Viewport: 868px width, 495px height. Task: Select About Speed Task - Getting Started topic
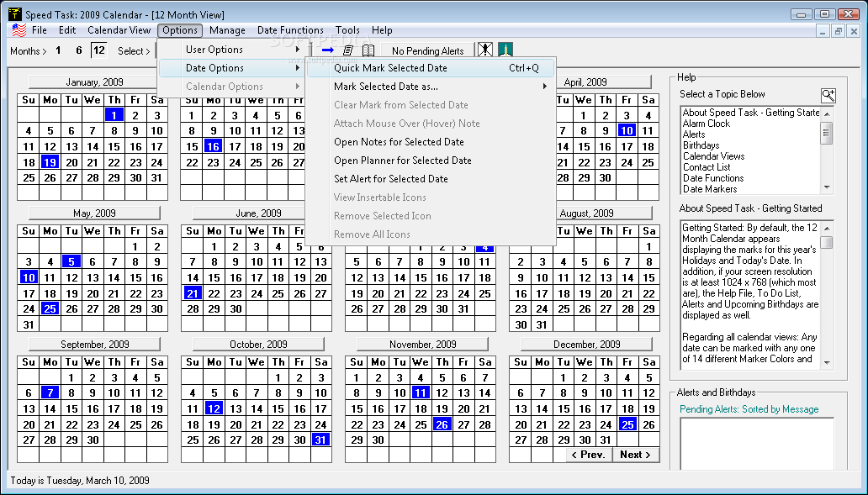(750, 113)
